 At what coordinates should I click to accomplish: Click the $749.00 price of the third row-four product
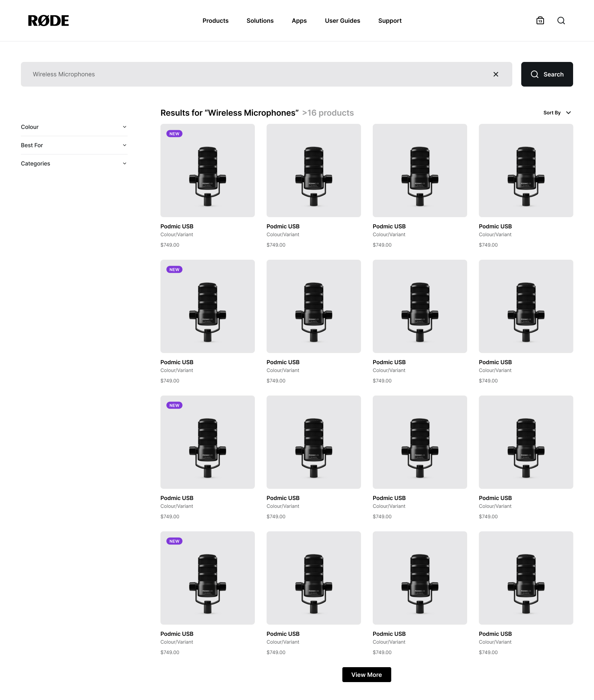coord(382,653)
